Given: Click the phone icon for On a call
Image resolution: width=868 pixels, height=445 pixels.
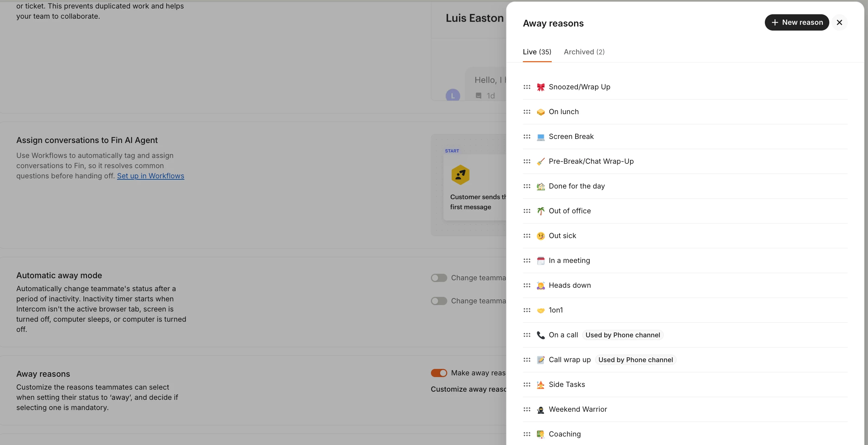Looking at the screenshot, I should (x=541, y=335).
